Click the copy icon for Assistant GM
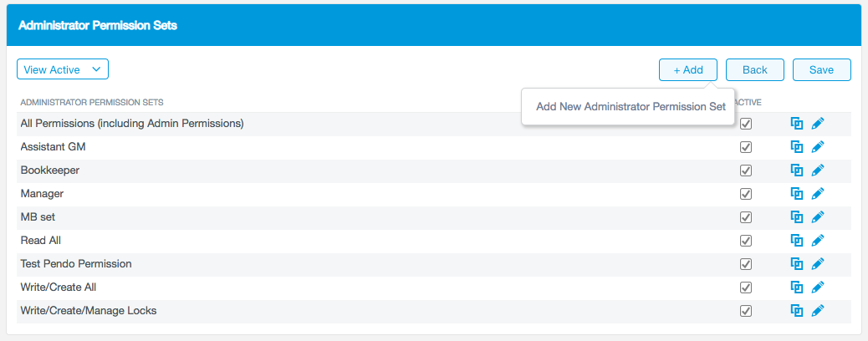 pos(797,147)
